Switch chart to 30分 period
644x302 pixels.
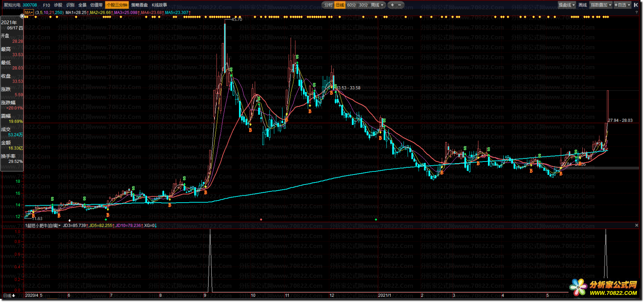pos(363,5)
